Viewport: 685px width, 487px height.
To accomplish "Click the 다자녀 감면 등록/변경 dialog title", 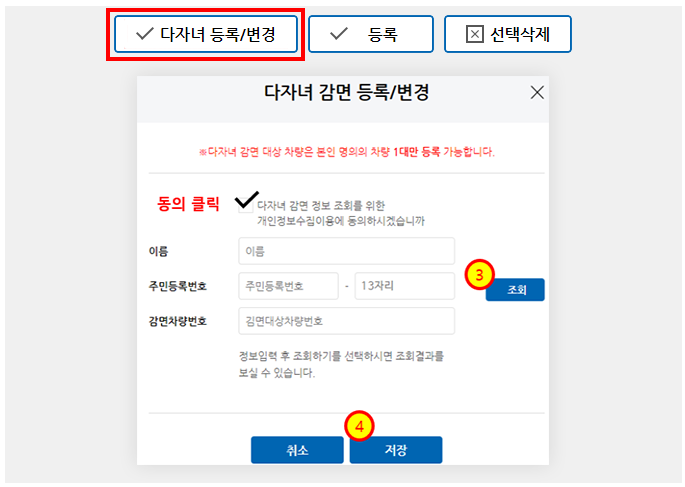I will coord(346,93).
